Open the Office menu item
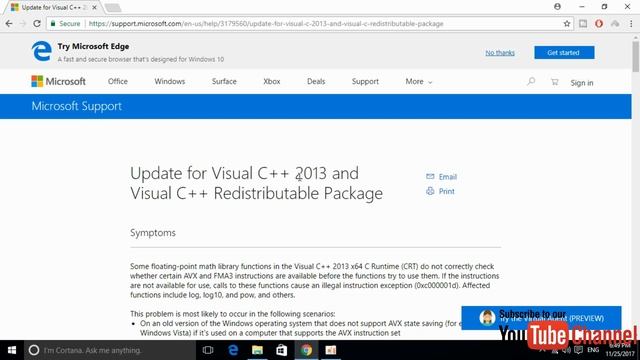This screenshot has width=640, height=360. click(118, 82)
